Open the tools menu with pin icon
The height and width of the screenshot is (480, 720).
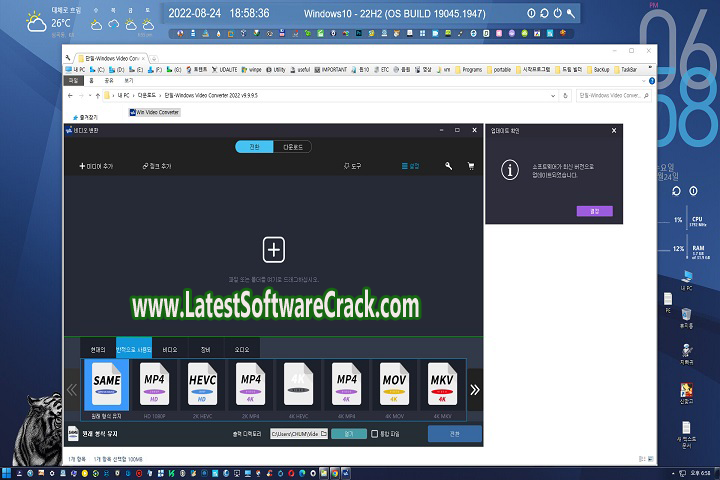click(352, 166)
